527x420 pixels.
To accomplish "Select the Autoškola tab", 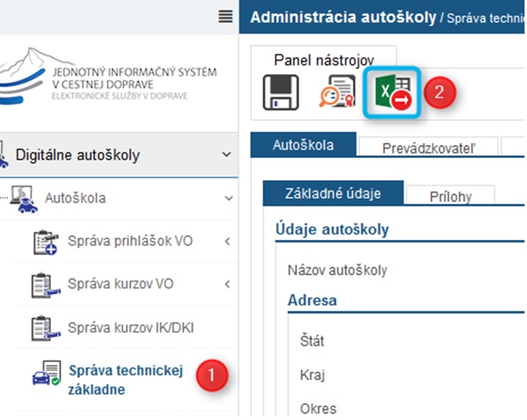I will click(x=303, y=145).
